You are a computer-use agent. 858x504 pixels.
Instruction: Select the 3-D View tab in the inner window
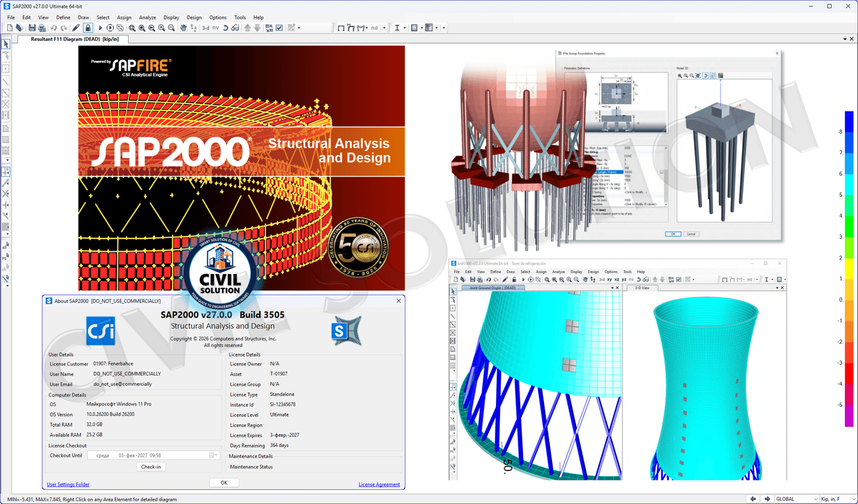(642, 288)
